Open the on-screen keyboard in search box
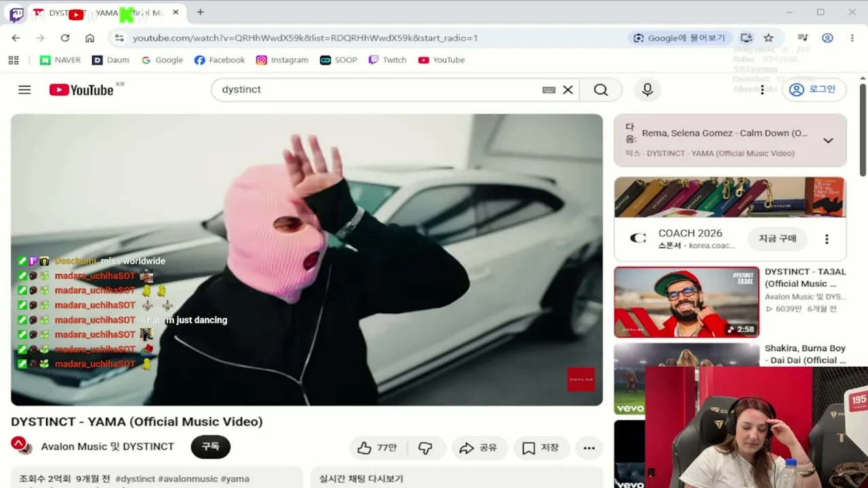Image resolution: width=868 pixels, height=488 pixels. 549,89
